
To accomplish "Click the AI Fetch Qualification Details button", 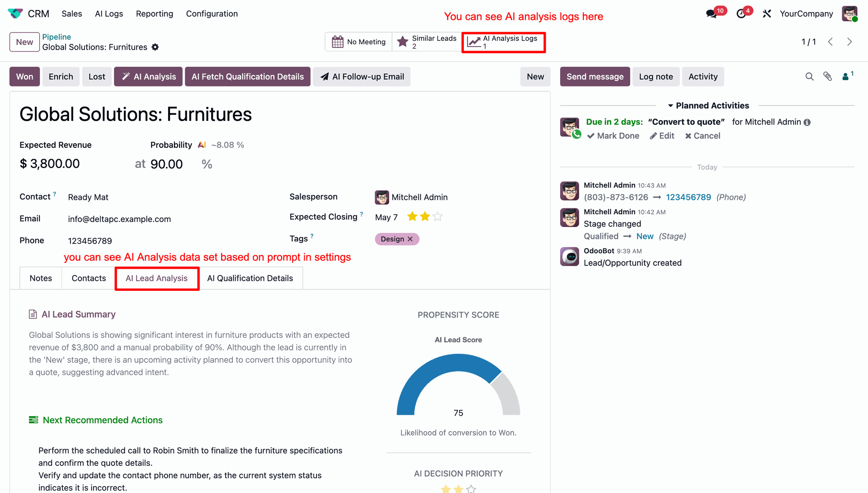I will (247, 76).
